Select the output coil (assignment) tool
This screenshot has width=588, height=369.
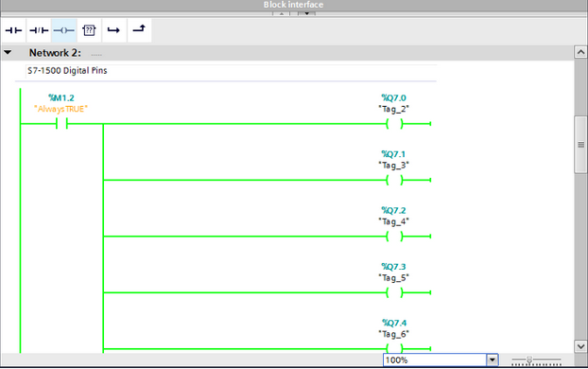[63, 30]
